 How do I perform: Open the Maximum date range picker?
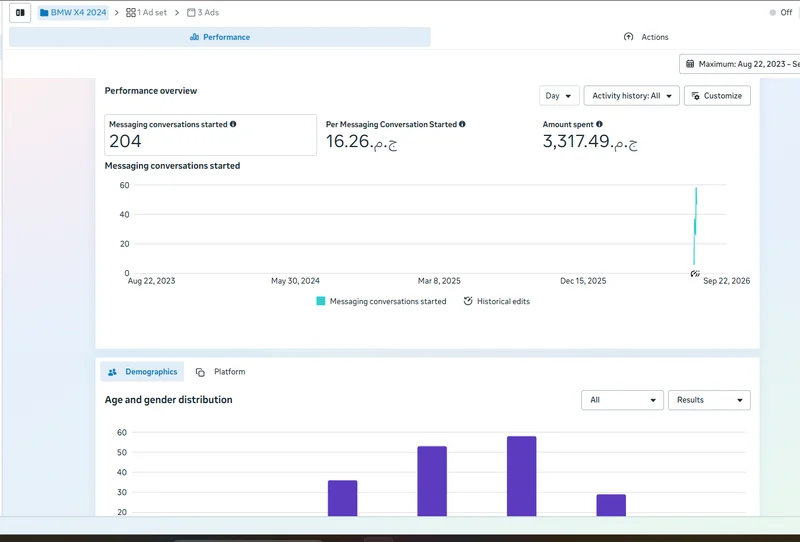click(x=740, y=64)
